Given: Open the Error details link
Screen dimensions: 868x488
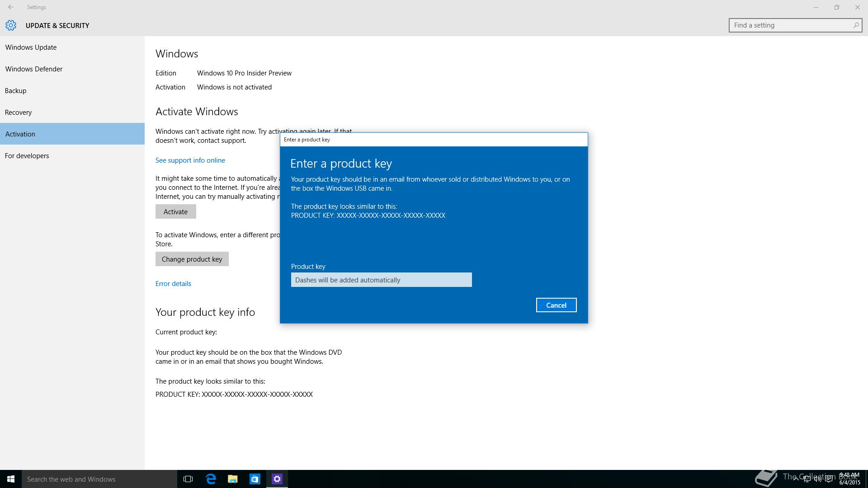Looking at the screenshot, I should tap(173, 283).
